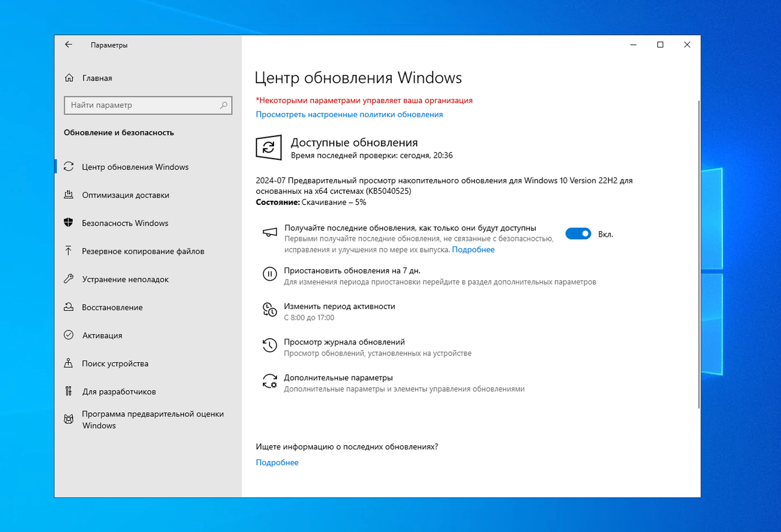
Task: Open Просмотреть настроенные политики обновления link
Action: (349, 115)
